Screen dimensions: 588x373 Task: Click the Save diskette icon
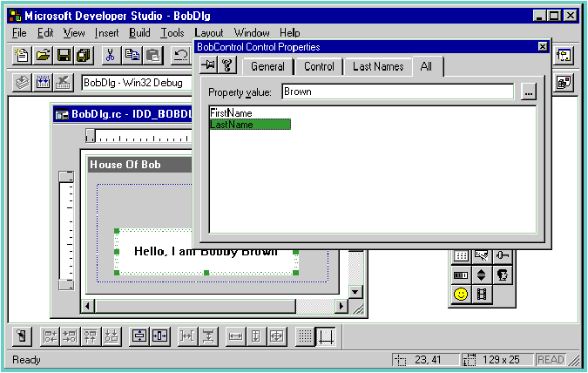tap(64, 55)
